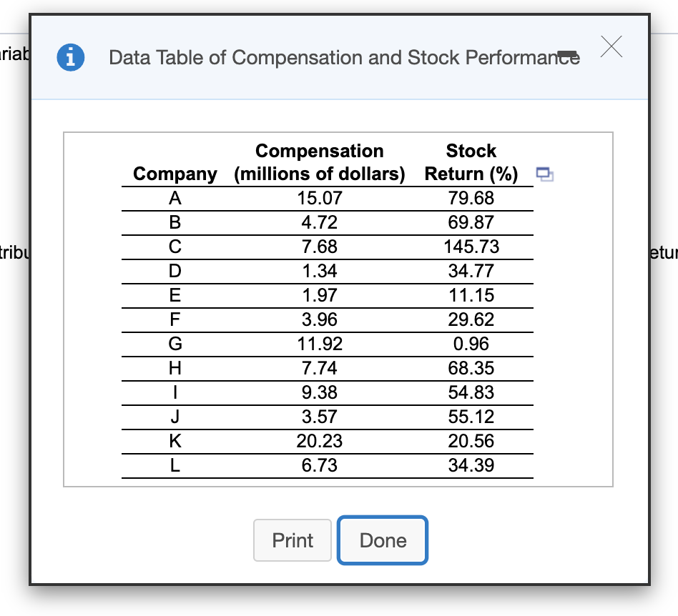Click the compensation cell 1.34
Screen dimensions: 678x616
[320, 272]
